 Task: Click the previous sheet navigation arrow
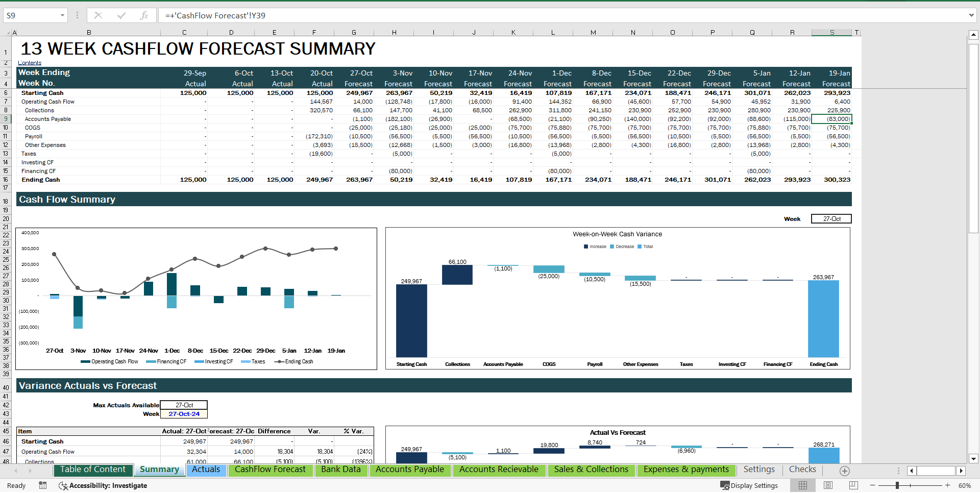[15, 471]
